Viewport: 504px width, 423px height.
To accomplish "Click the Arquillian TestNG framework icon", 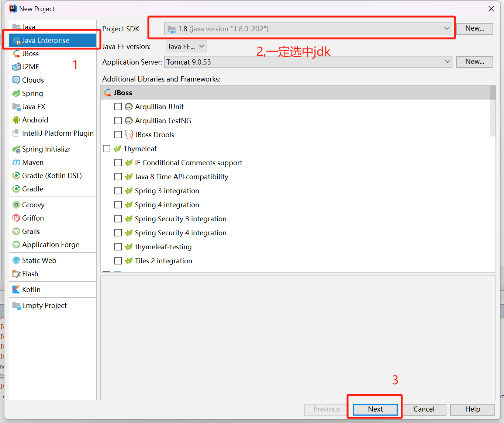I will coord(129,121).
